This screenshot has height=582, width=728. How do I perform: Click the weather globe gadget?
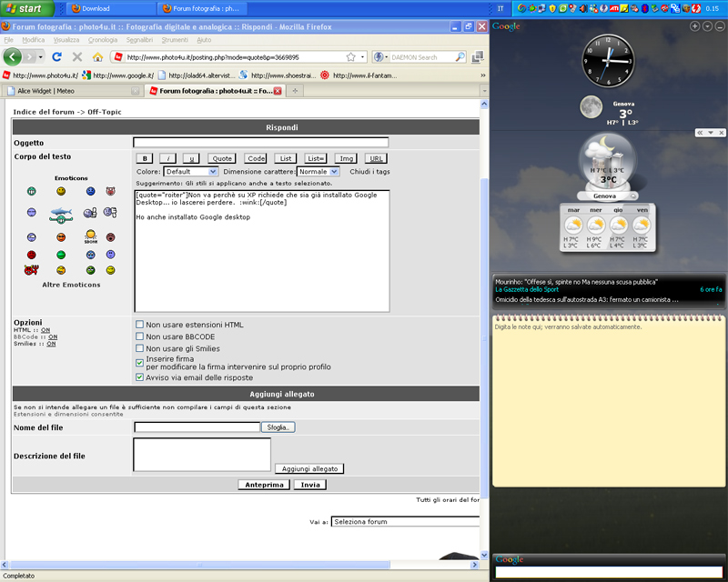(607, 164)
